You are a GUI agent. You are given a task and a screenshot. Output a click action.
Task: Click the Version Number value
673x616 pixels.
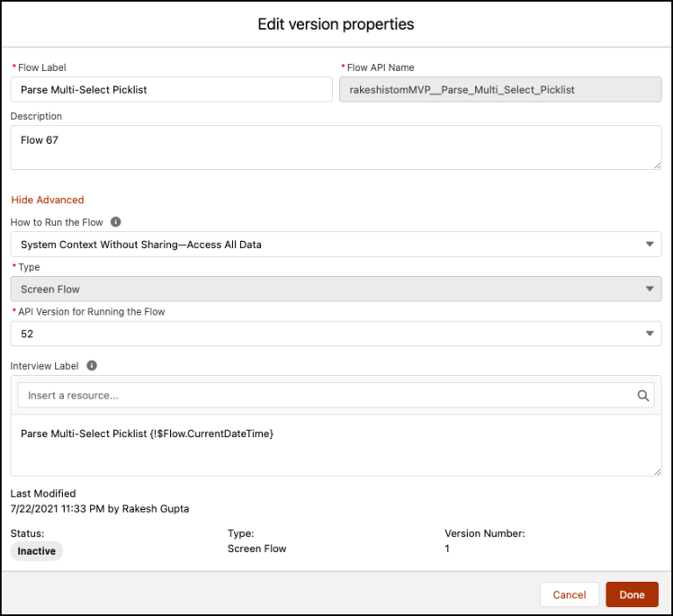[447, 549]
